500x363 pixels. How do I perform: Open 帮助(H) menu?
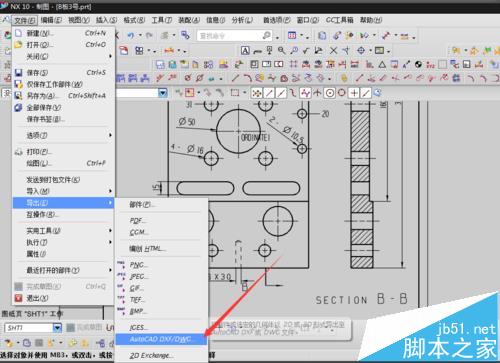[371, 20]
